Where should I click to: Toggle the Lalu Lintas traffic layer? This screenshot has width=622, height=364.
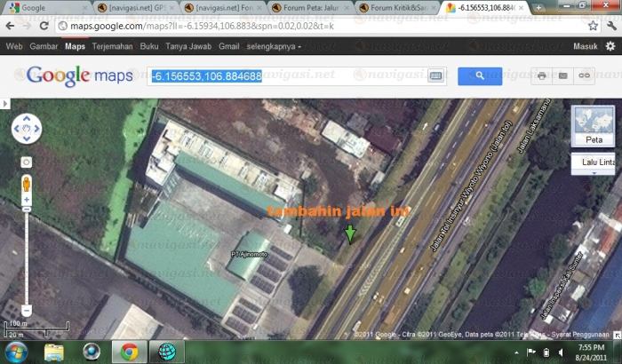[598, 161]
